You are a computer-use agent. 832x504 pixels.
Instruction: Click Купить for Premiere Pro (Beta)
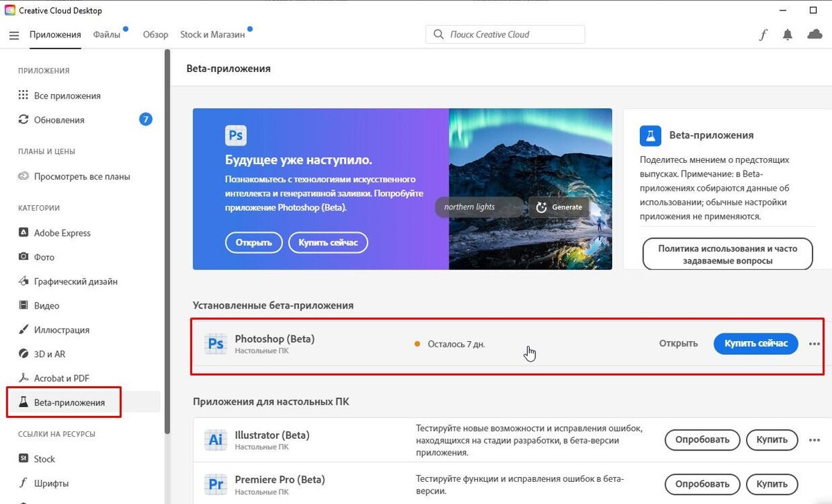point(772,483)
